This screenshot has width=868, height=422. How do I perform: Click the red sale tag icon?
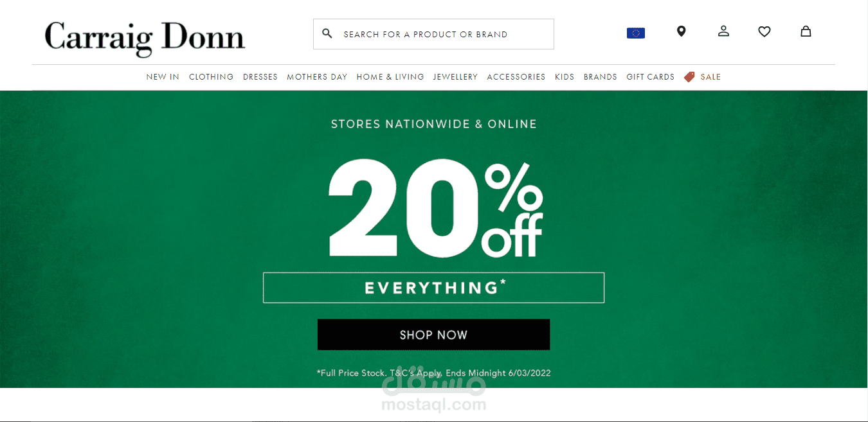pos(689,77)
